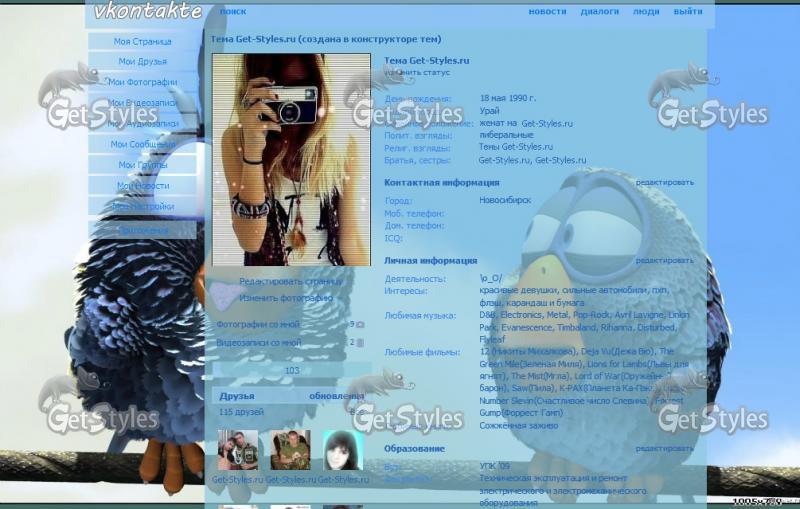Viewport: 800px width, 509px height.
Task: Open third friend thumbnail with dark hair
Action: [343, 450]
